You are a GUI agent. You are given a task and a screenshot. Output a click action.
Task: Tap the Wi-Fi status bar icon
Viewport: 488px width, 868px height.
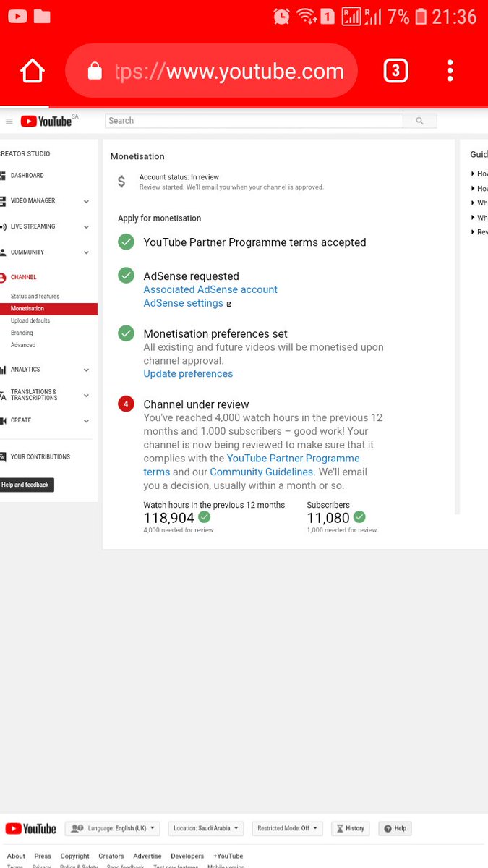(x=306, y=16)
